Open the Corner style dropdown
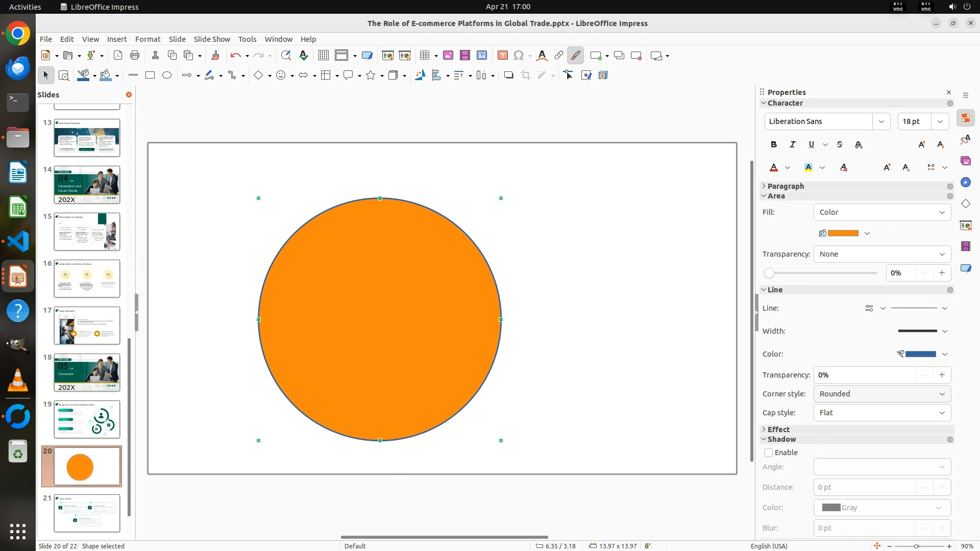980x551 pixels. tap(882, 394)
